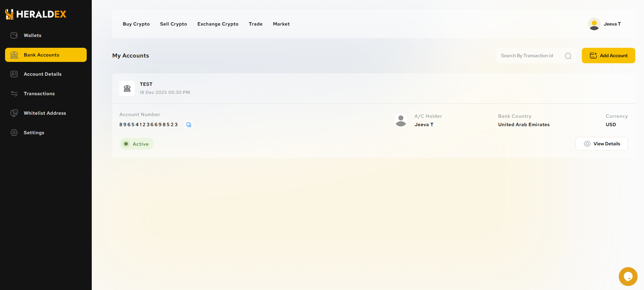The height and width of the screenshot is (290, 644).
Task: Open Transactions from sidebar
Action: point(39,94)
